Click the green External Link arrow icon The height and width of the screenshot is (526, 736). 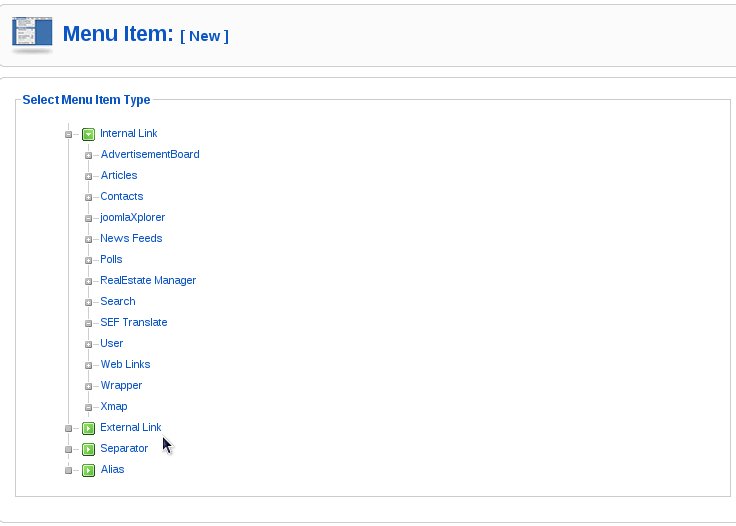coord(88,428)
